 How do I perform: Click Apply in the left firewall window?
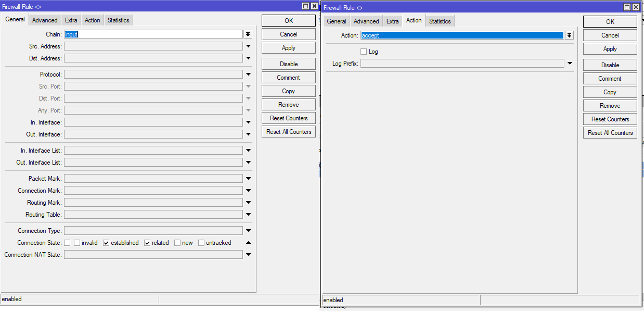coord(288,48)
